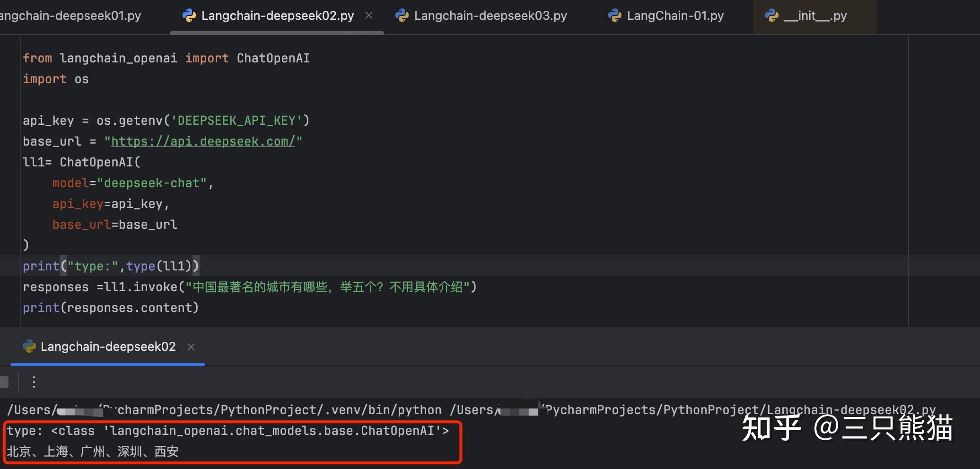This screenshot has width=980, height=469.
Task: Stop the running process button
Action: coord(4,382)
